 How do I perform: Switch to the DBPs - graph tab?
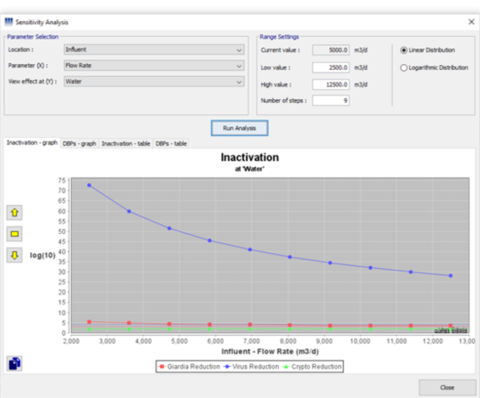[79, 144]
